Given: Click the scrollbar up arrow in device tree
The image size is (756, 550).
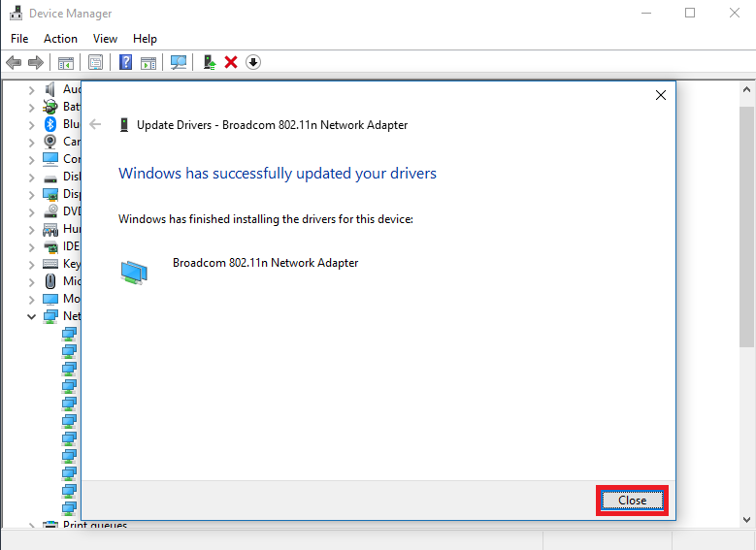Looking at the screenshot, I should pyautogui.click(x=746, y=89).
